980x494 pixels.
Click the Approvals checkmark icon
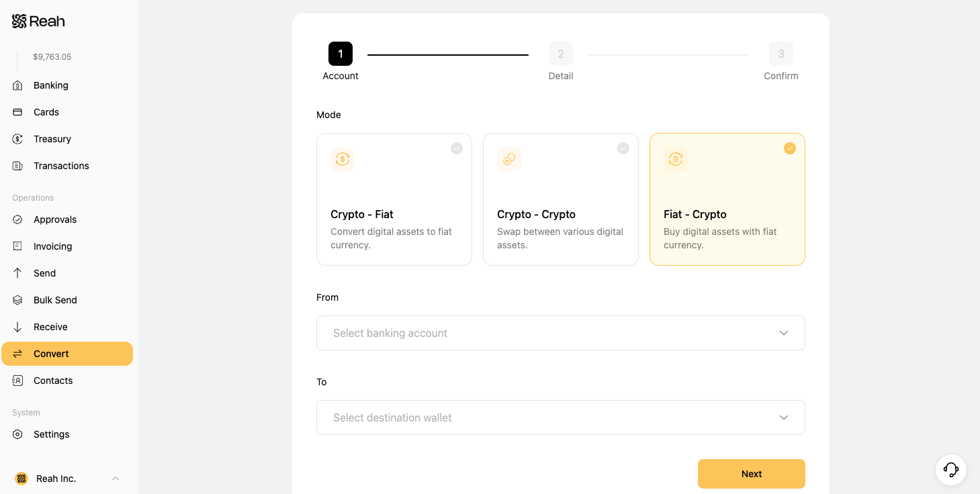tap(18, 219)
